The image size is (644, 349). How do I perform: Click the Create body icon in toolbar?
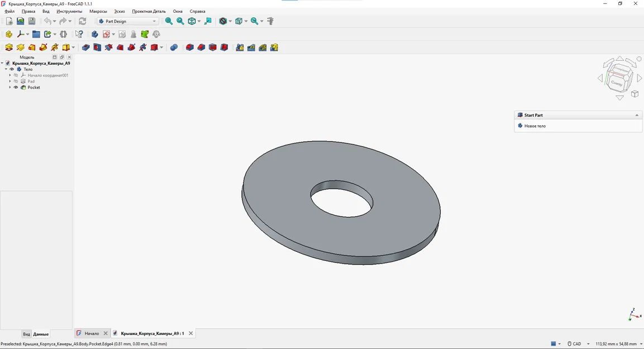(95, 35)
